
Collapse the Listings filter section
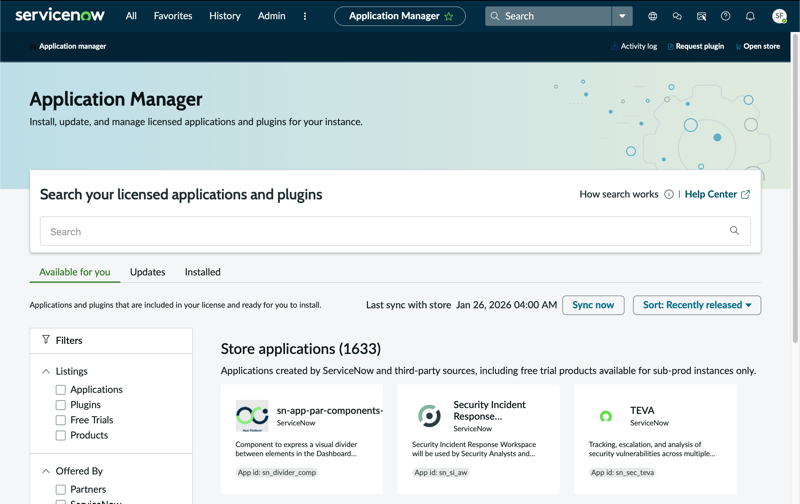(x=46, y=371)
